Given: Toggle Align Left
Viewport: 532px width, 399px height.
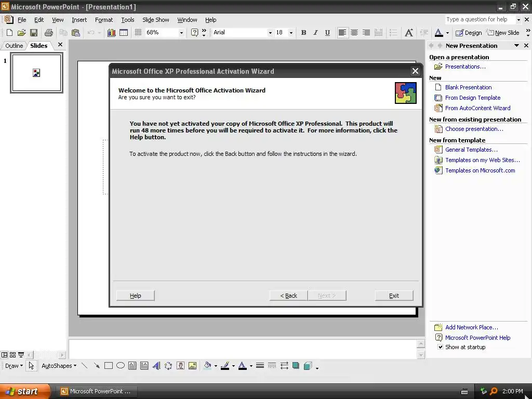Looking at the screenshot, I should click(x=342, y=33).
